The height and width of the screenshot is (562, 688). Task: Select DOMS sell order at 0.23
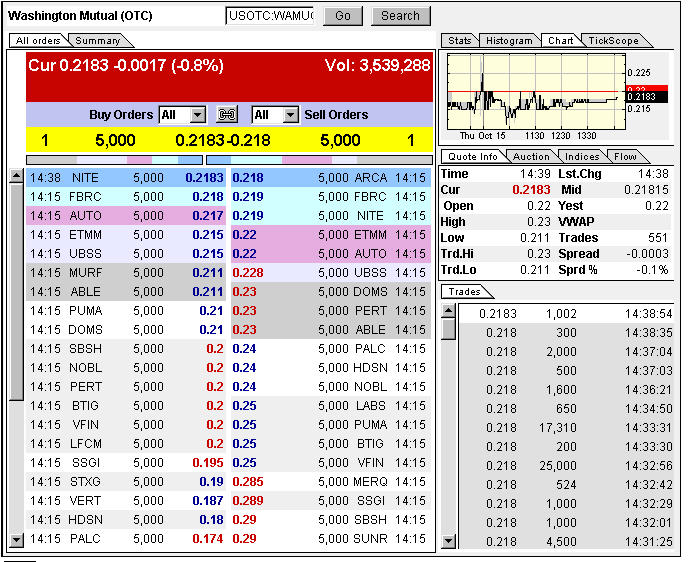[x=331, y=292]
